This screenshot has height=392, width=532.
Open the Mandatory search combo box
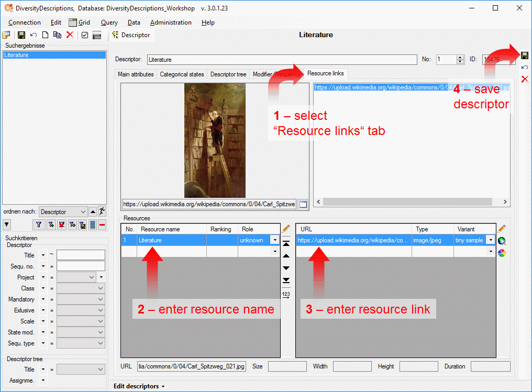pos(81,299)
